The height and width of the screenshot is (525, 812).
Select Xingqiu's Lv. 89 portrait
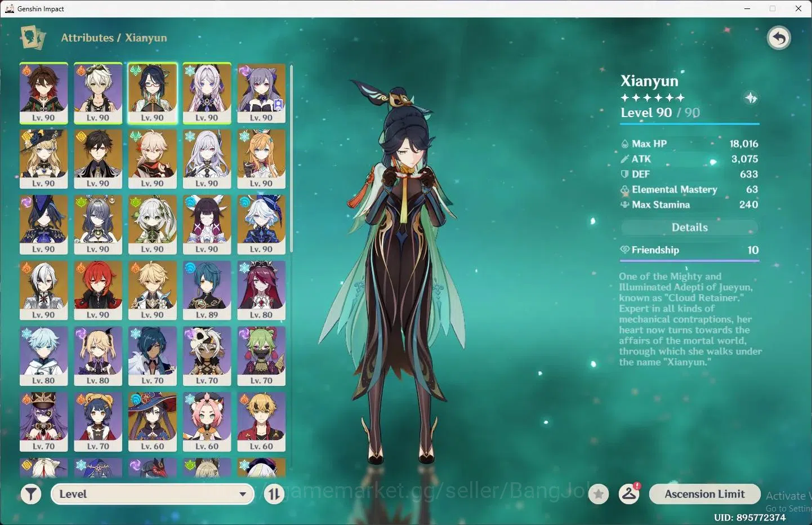pyautogui.click(x=207, y=291)
